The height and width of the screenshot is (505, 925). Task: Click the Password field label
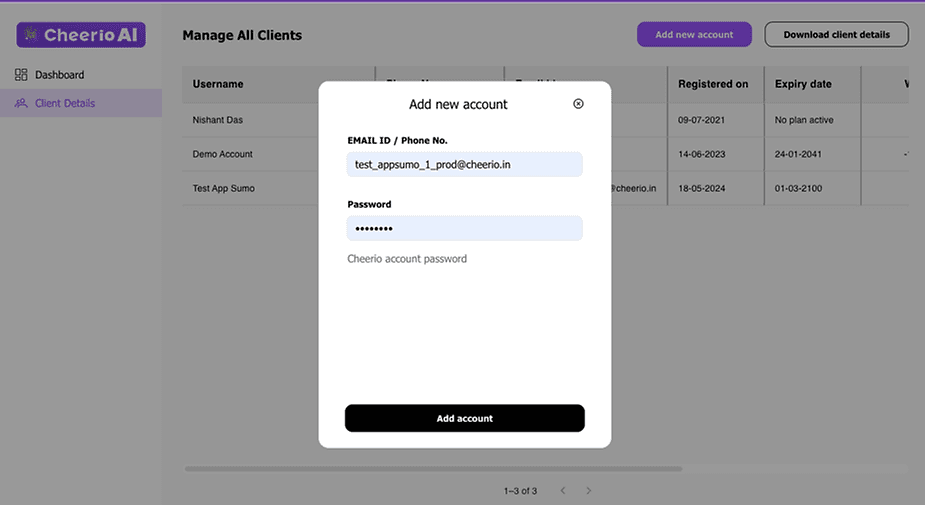pos(369,204)
